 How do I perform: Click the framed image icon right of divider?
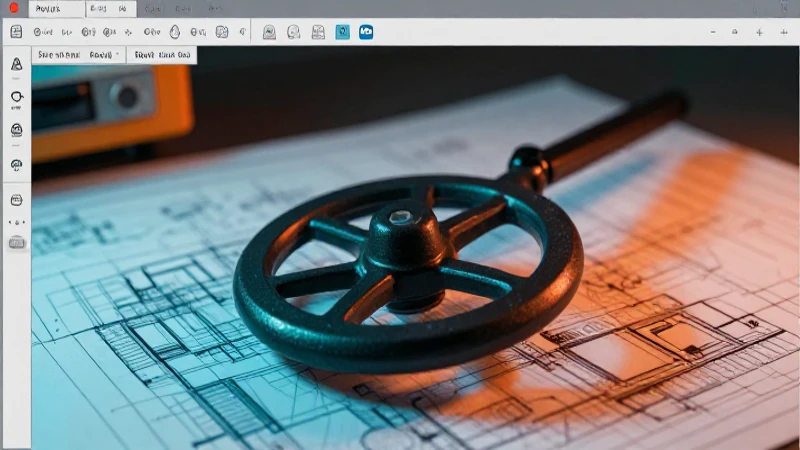(269, 32)
